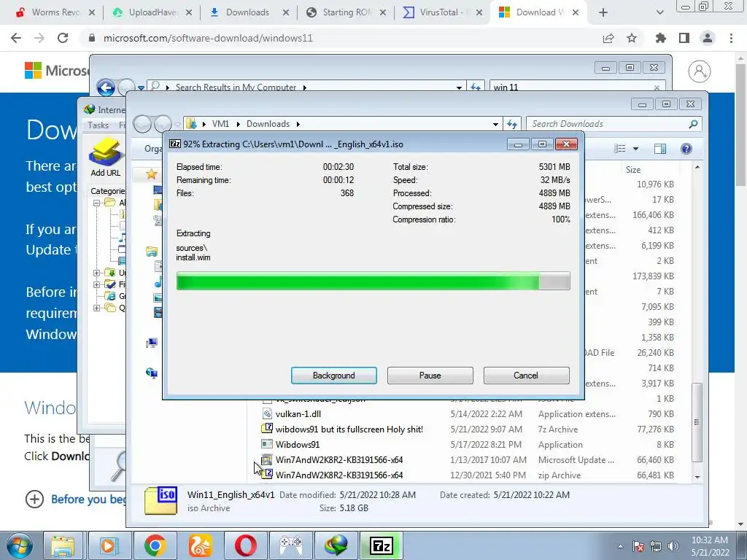Open a new Chrome tab
Viewport: 747px width, 560px height.
pos(603,12)
